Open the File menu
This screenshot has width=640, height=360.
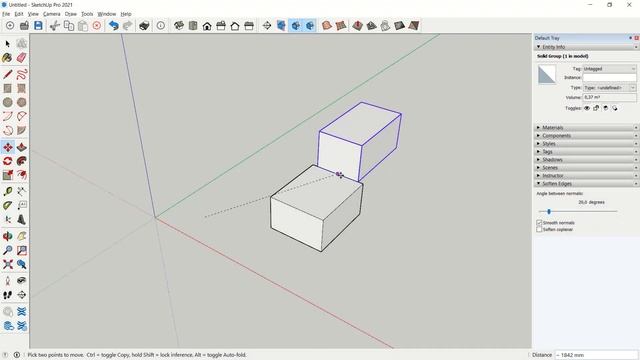[x=6, y=14]
